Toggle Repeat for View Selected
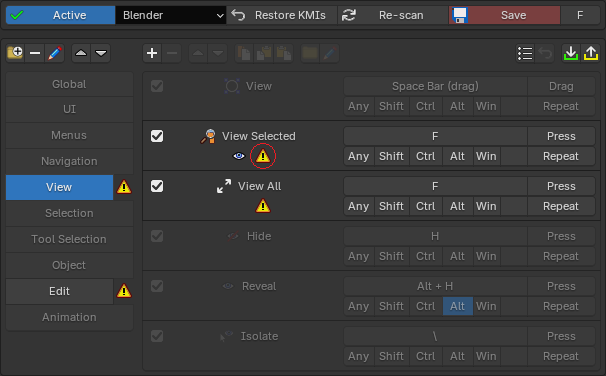 coord(561,156)
